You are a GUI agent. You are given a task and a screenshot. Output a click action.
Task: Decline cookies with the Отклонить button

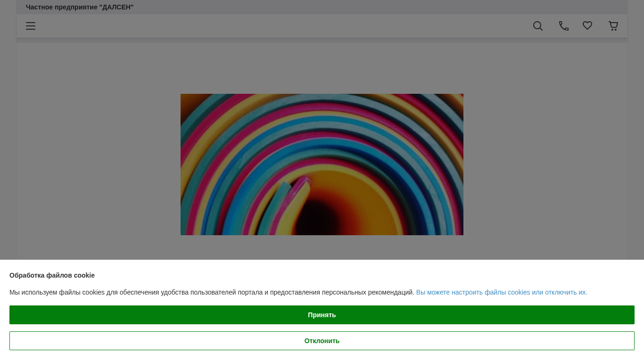322,341
